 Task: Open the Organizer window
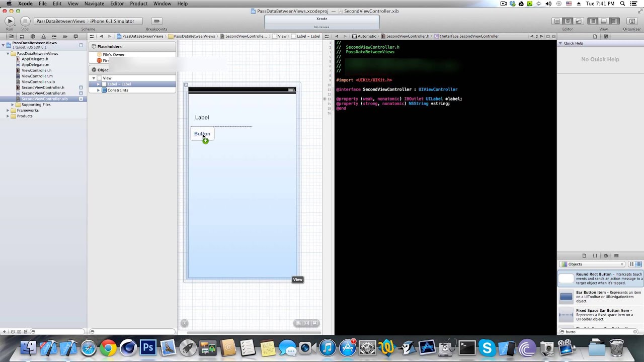click(x=632, y=21)
